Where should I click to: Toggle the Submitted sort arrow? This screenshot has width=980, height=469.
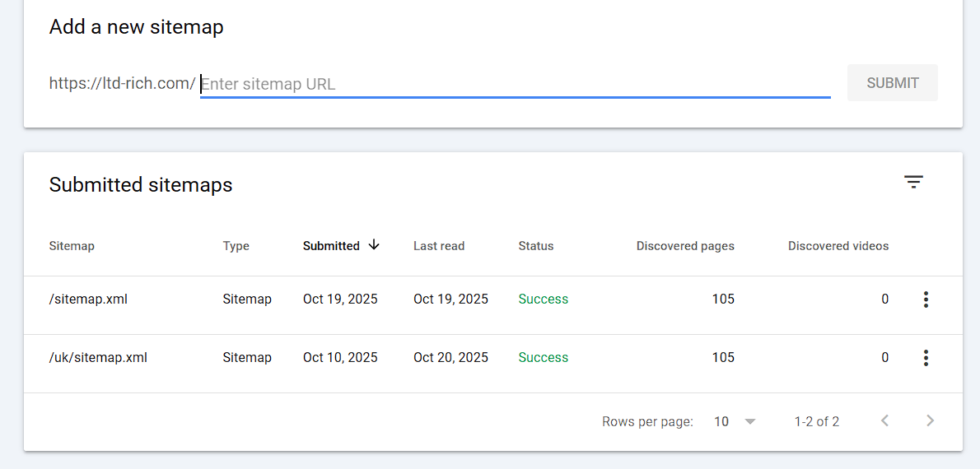click(374, 245)
